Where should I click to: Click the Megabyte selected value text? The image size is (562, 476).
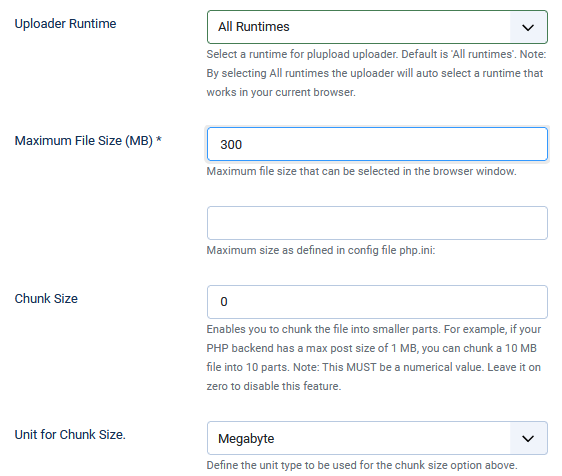click(246, 439)
